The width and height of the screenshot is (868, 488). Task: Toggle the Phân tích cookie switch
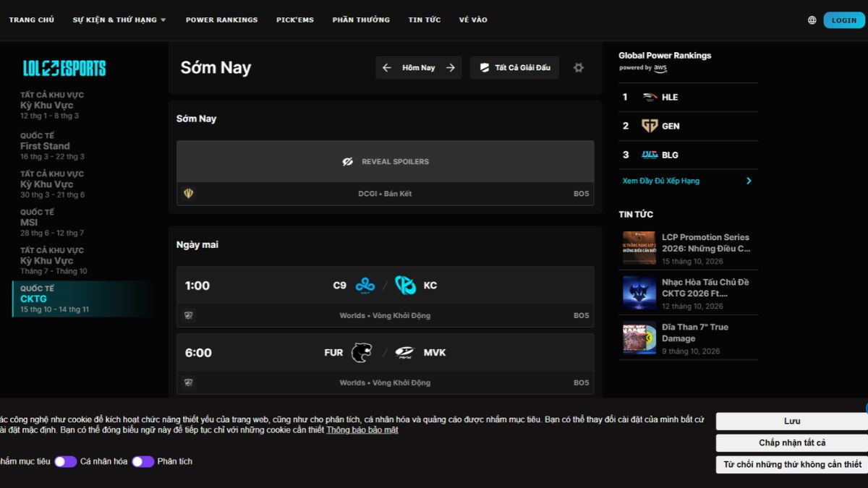tap(142, 461)
